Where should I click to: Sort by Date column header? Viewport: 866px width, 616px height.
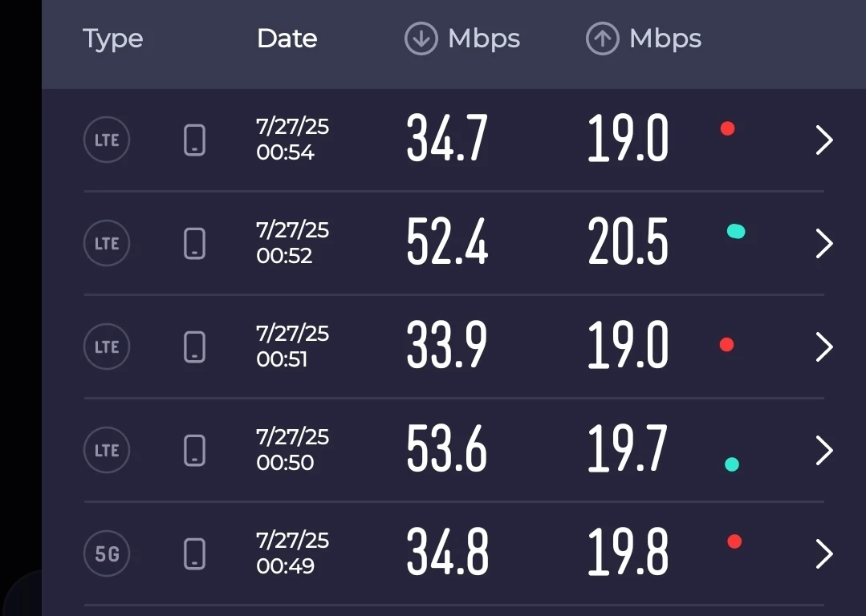tap(287, 38)
